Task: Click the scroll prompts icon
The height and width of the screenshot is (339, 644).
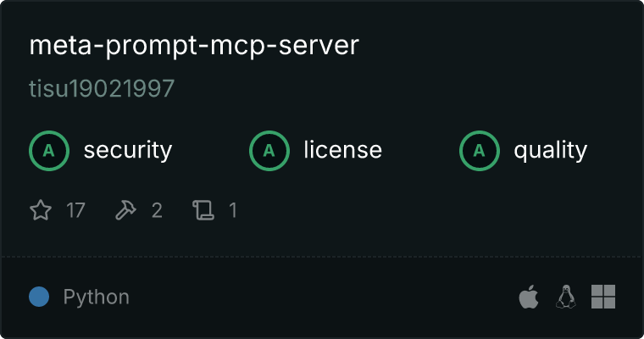Action: point(203,210)
